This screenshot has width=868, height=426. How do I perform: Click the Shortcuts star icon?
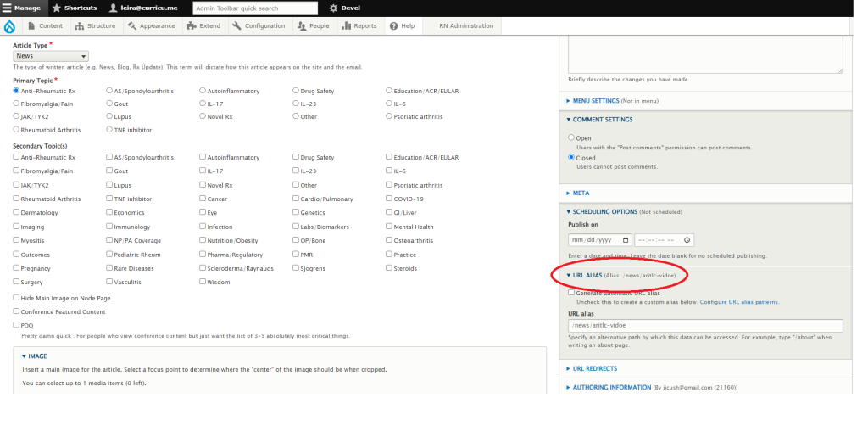coord(57,8)
